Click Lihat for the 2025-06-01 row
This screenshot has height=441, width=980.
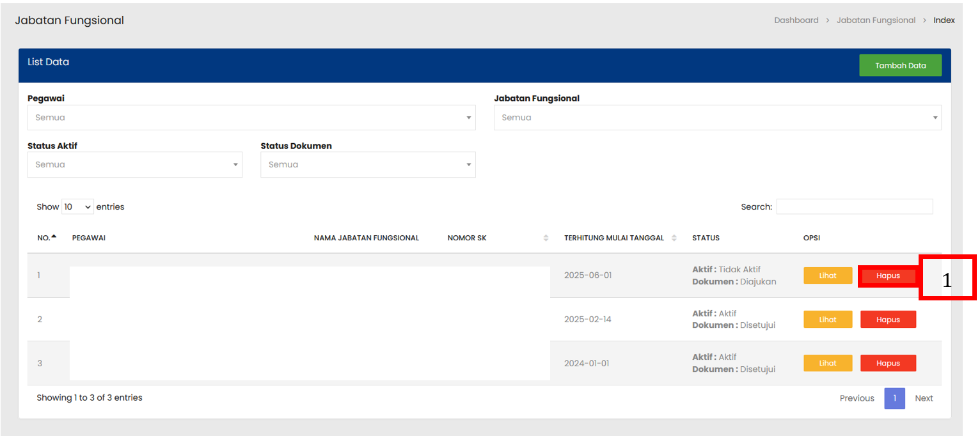pyautogui.click(x=828, y=275)
